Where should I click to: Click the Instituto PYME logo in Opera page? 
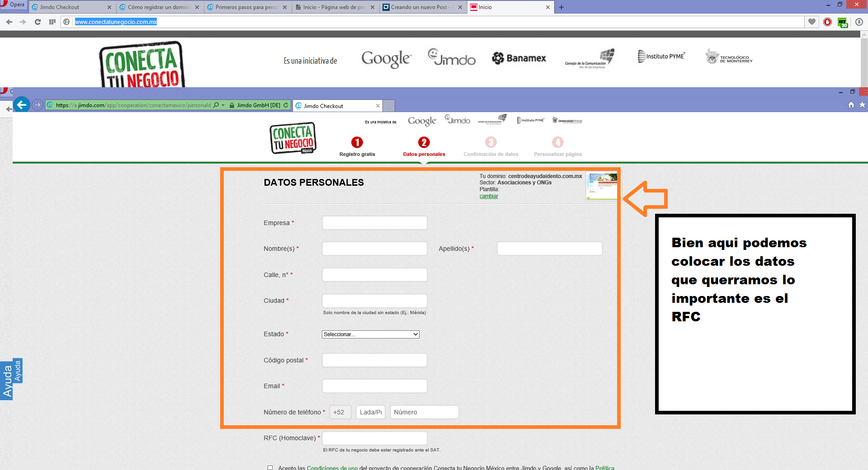click(x=661, y=56)
